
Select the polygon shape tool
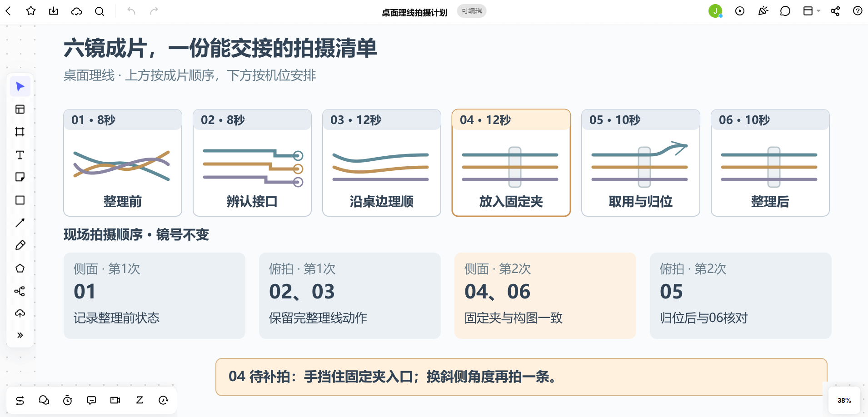[x=20, y=268]
